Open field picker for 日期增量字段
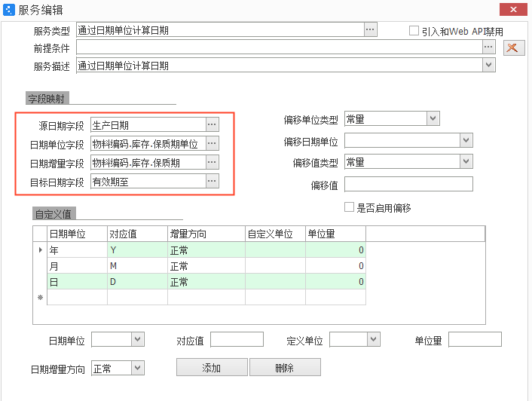This screenshot has width=532, height=401. (212, 162)
